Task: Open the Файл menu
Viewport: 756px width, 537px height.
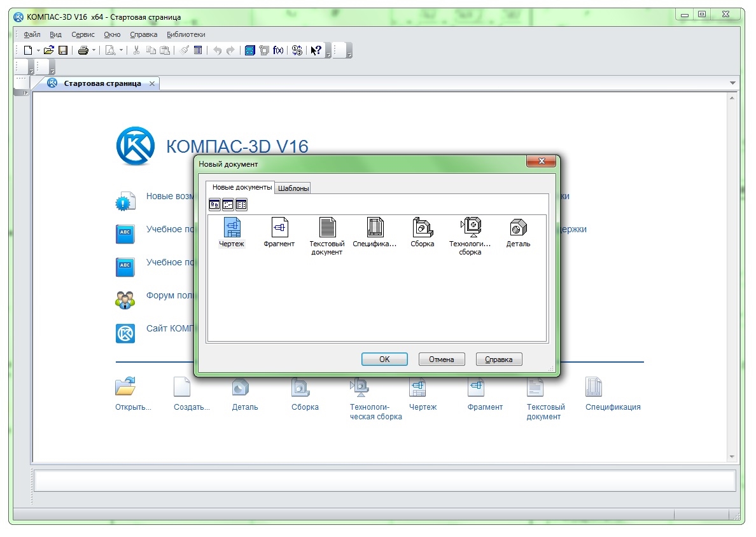Action: coord(32,35)
